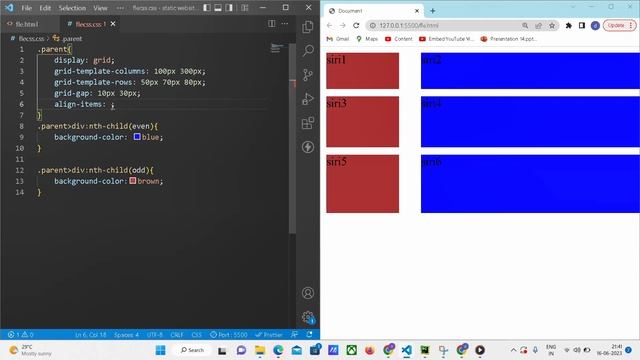The height and width of the screenshot is (360, 640).
Task: Click the editor minimap
Action: pyautogui.click(x=277, y=48)
